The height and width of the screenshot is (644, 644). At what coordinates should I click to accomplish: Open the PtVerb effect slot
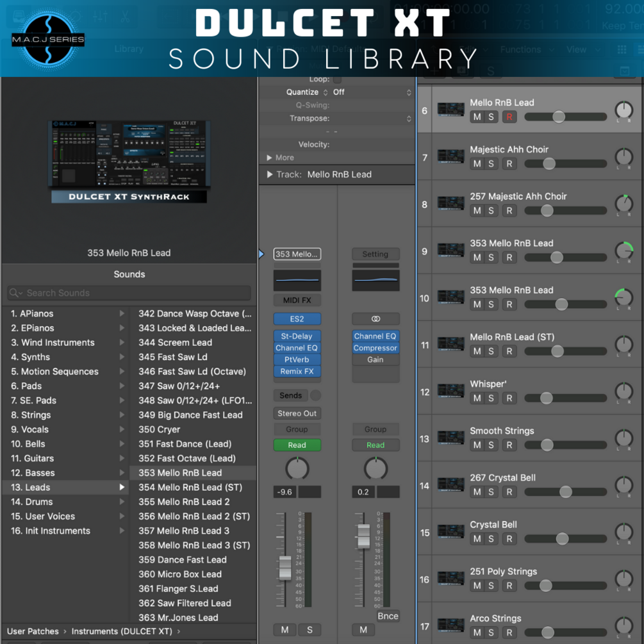pyautogui.click(x=297, y=359)
